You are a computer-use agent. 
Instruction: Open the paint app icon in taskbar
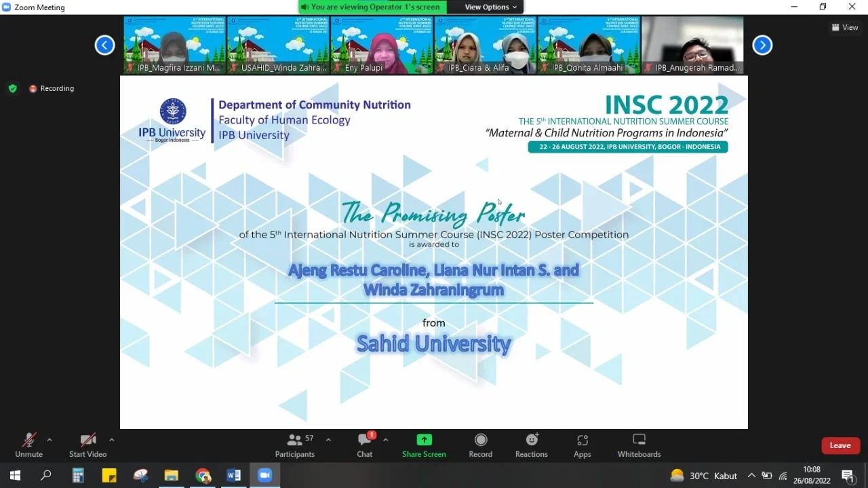(140, 476)
